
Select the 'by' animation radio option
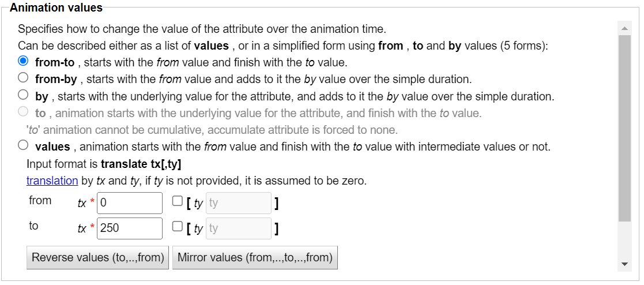23,95
